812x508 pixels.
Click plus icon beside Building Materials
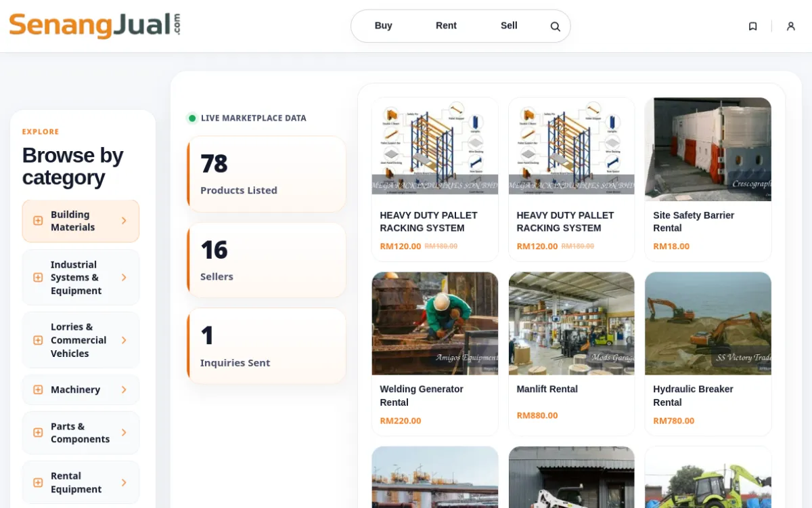click(38, 221)
